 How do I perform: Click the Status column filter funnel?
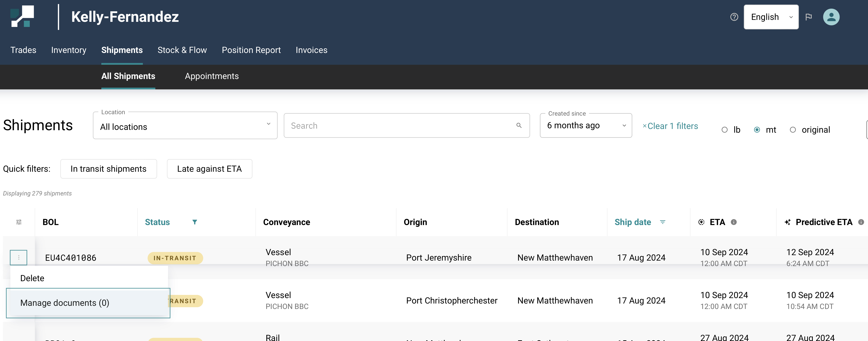194,222
